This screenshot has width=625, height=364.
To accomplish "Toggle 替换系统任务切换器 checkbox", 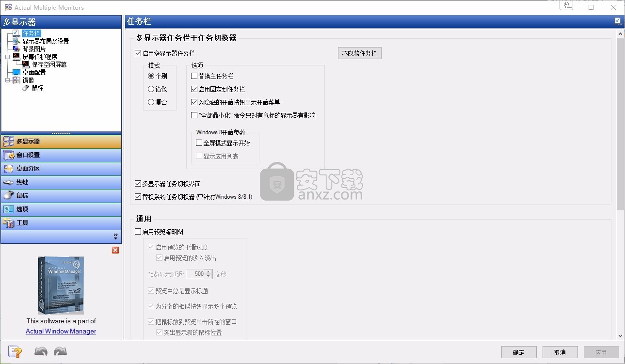I will click(138, 197).
